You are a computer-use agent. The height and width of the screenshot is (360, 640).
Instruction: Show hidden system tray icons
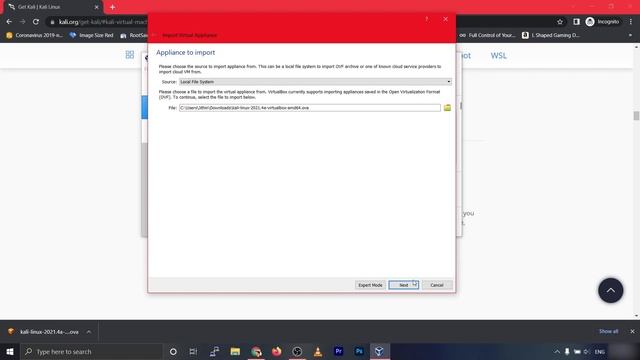coord(557,351)
